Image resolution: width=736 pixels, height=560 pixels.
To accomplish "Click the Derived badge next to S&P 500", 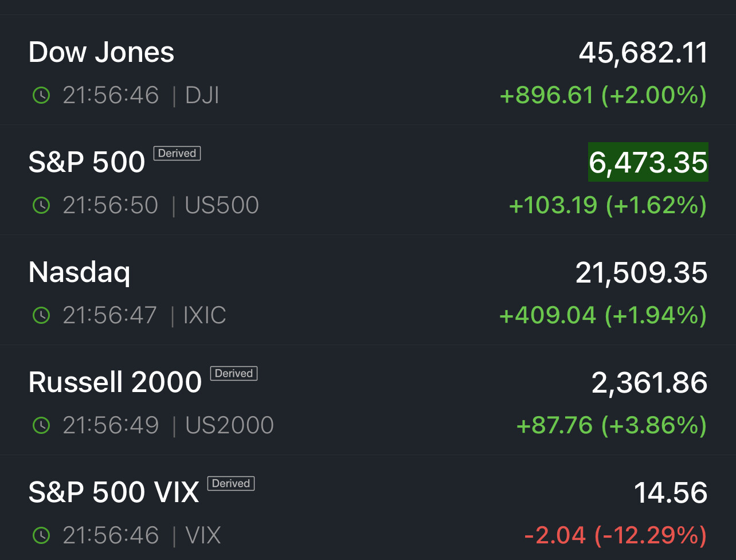I will 177,154.
